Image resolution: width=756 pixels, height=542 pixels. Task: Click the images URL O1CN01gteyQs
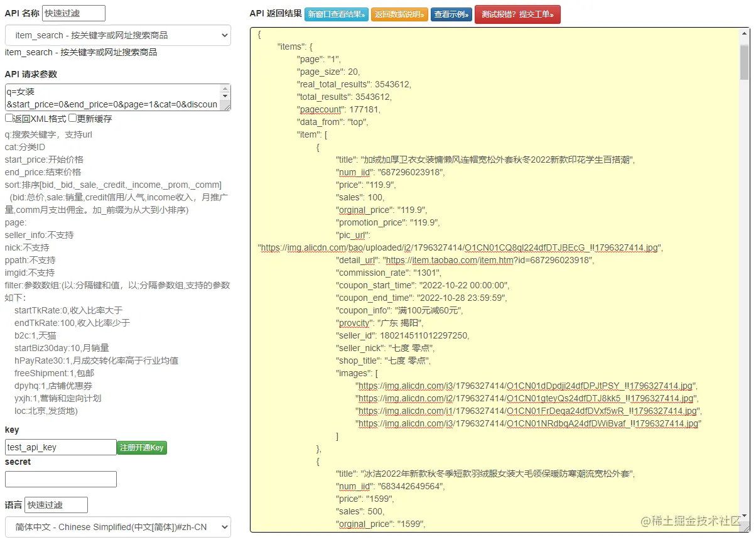(526, 398)
